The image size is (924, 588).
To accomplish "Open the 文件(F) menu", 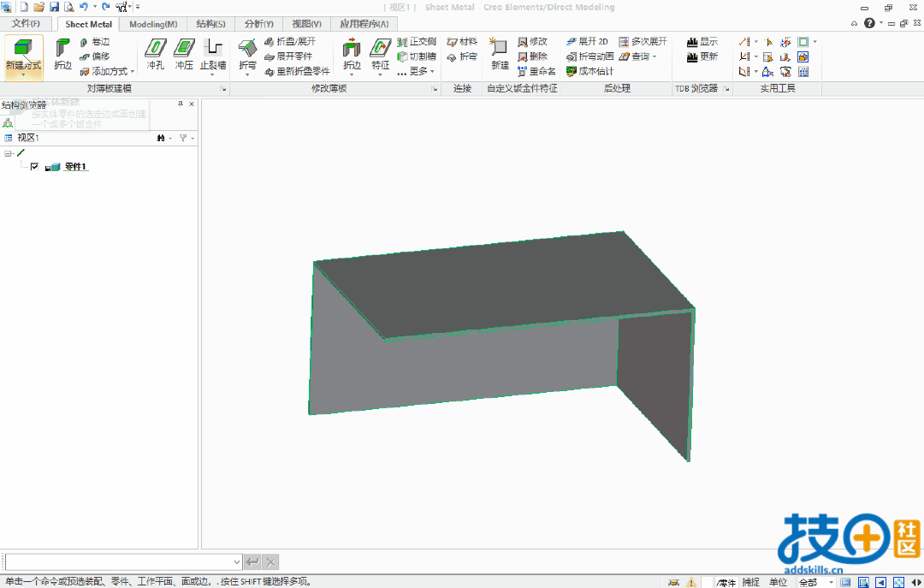I will (x=26, y=24).
